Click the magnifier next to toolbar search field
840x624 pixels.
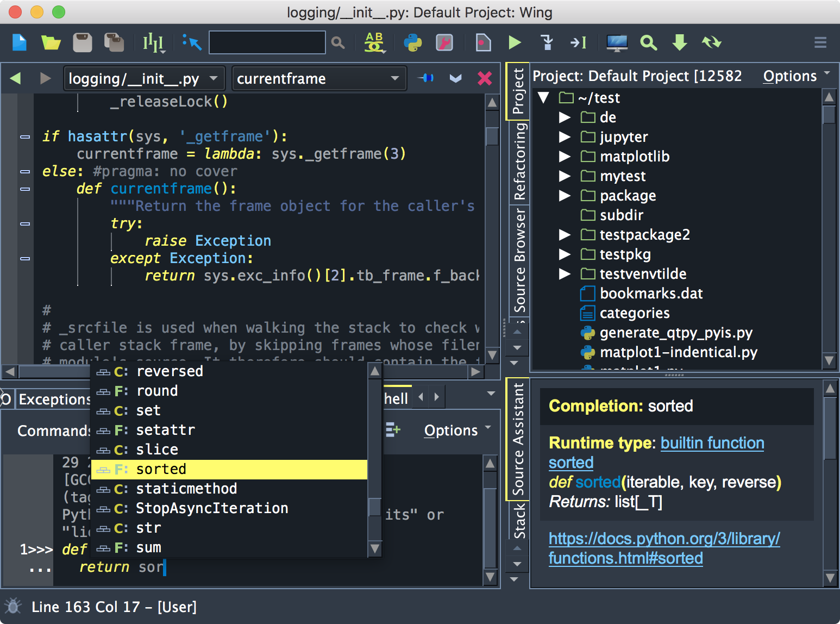point(338,42)
